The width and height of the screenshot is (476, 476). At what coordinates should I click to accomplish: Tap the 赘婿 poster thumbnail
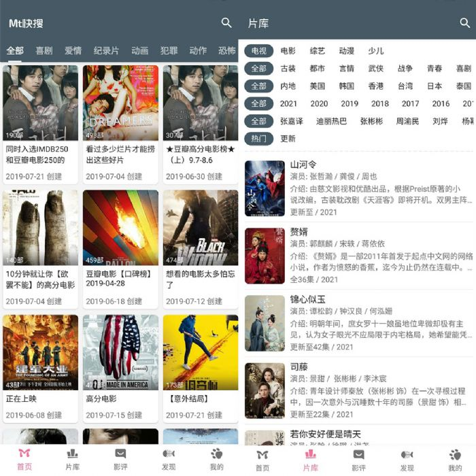[x=265, y=256]
